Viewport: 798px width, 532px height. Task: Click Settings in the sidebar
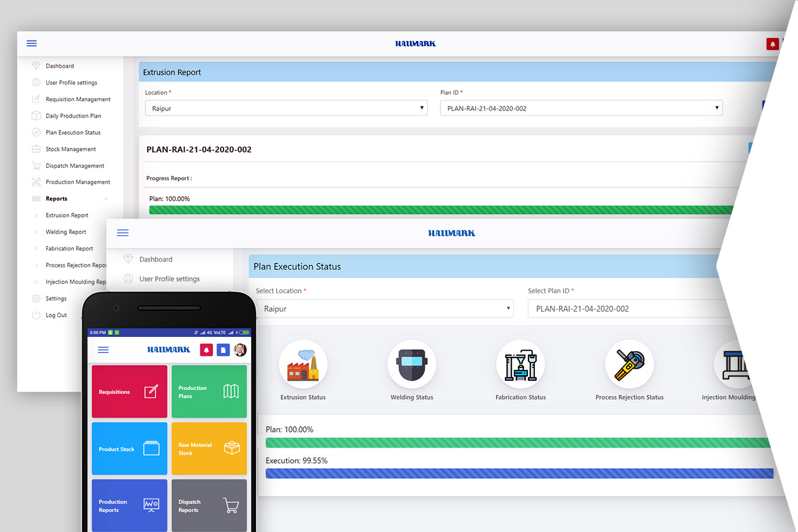pos(56,299)
